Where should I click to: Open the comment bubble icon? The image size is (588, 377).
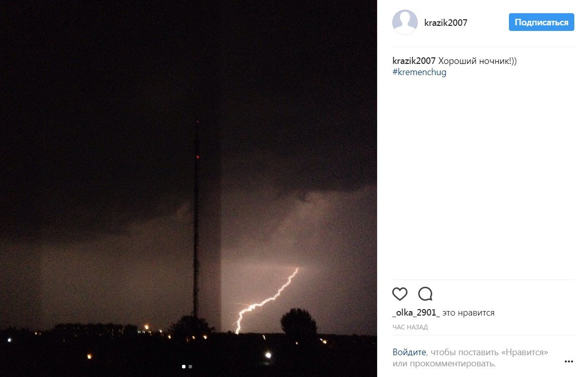[x=425, y=294]
